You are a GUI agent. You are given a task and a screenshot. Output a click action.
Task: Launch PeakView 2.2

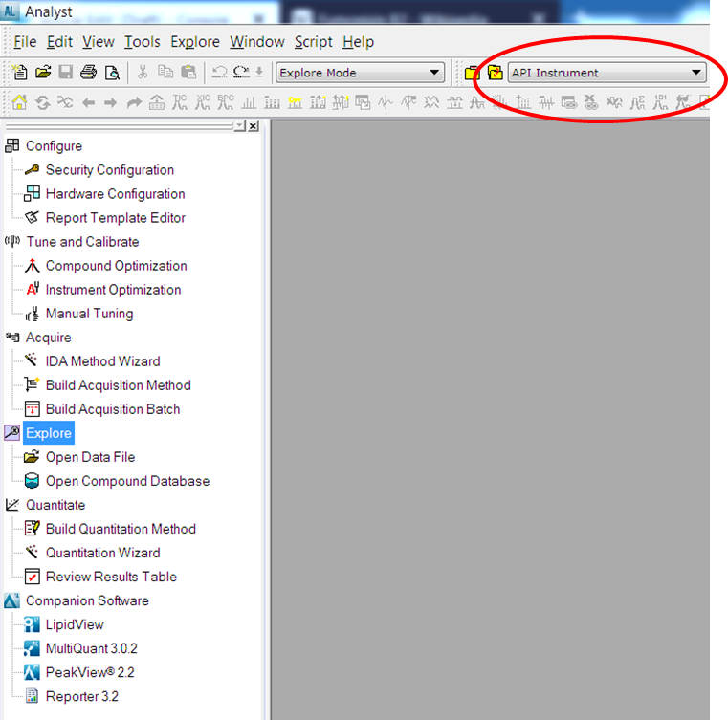point(90,672)
